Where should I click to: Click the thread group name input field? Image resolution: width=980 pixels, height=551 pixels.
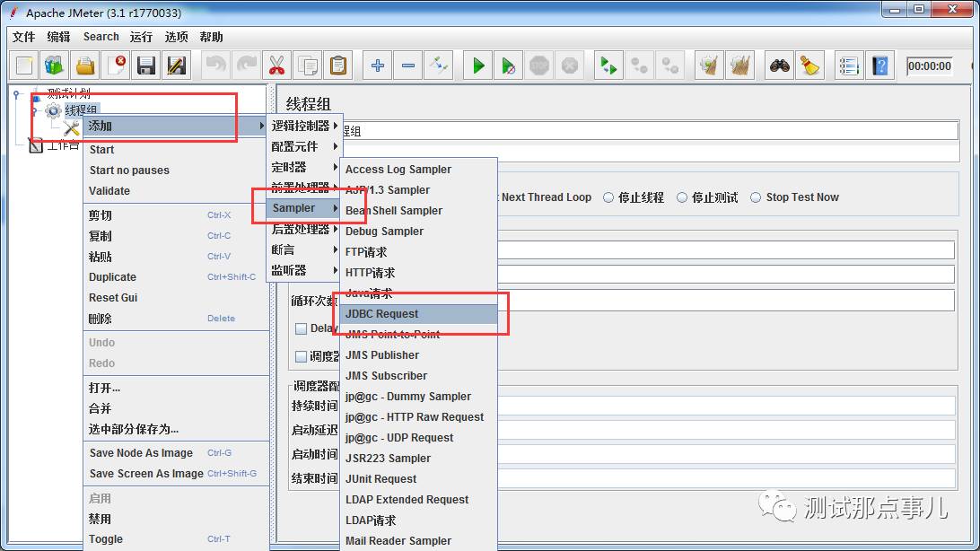(x=650, y=131)
